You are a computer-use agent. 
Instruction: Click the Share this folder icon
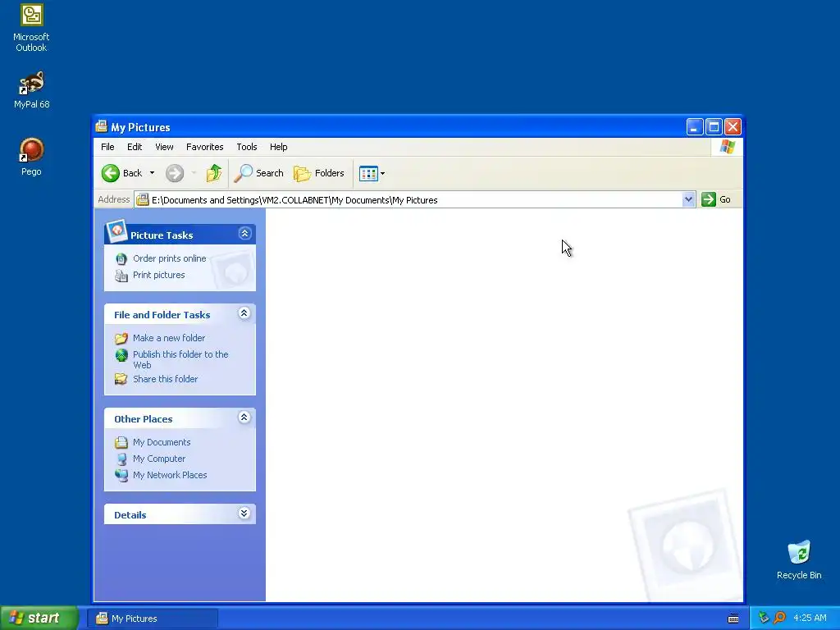click(x=121, y=379)
